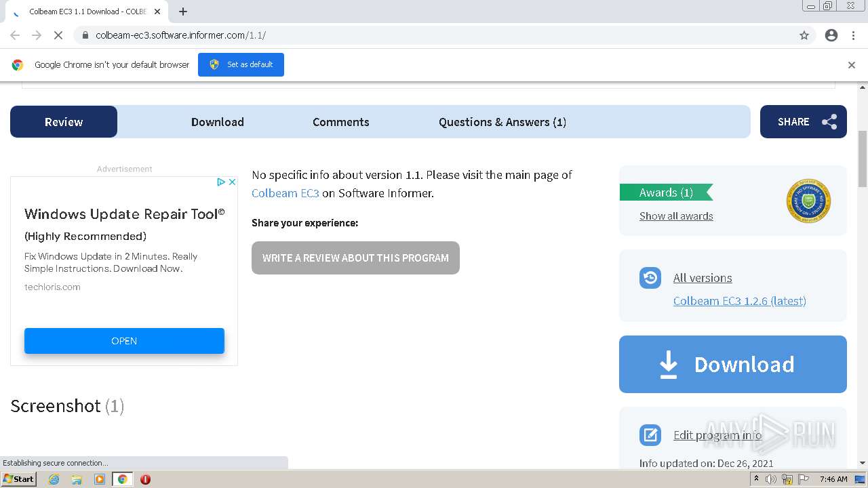
Task: Close the advertisement with the X icon
Action: pyautogui.click(x=232, y=182)
